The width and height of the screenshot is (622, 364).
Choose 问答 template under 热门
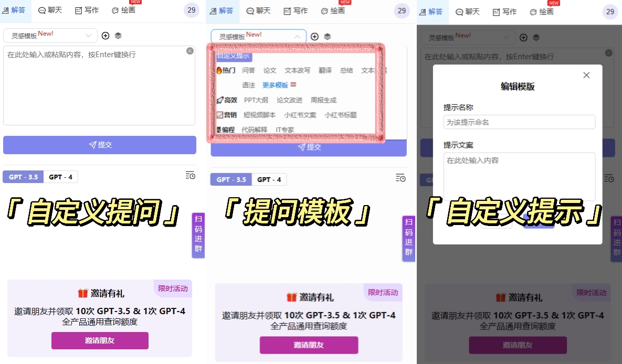pos(248,70)
